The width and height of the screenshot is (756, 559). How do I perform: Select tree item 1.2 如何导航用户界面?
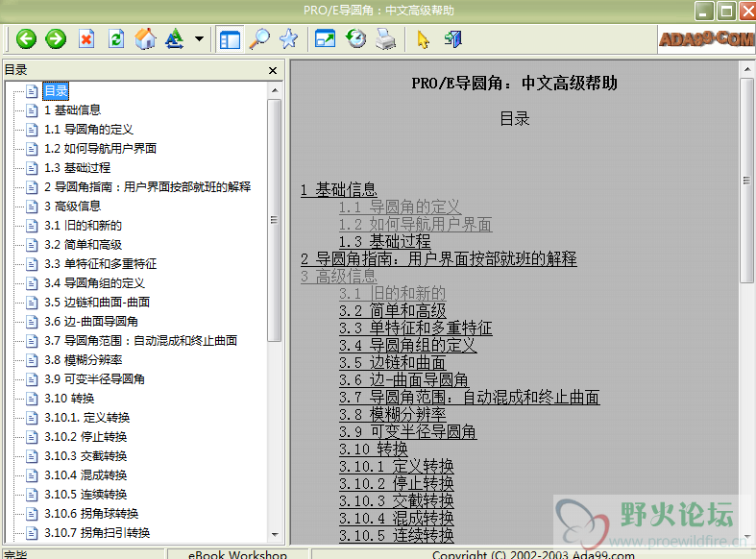tap(100, 149)
